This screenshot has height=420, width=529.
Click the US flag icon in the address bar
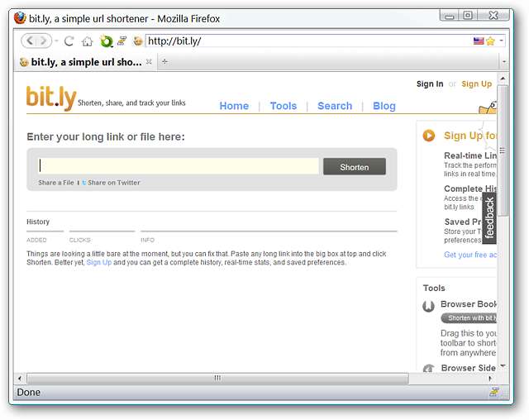click(x=479, y=41)
